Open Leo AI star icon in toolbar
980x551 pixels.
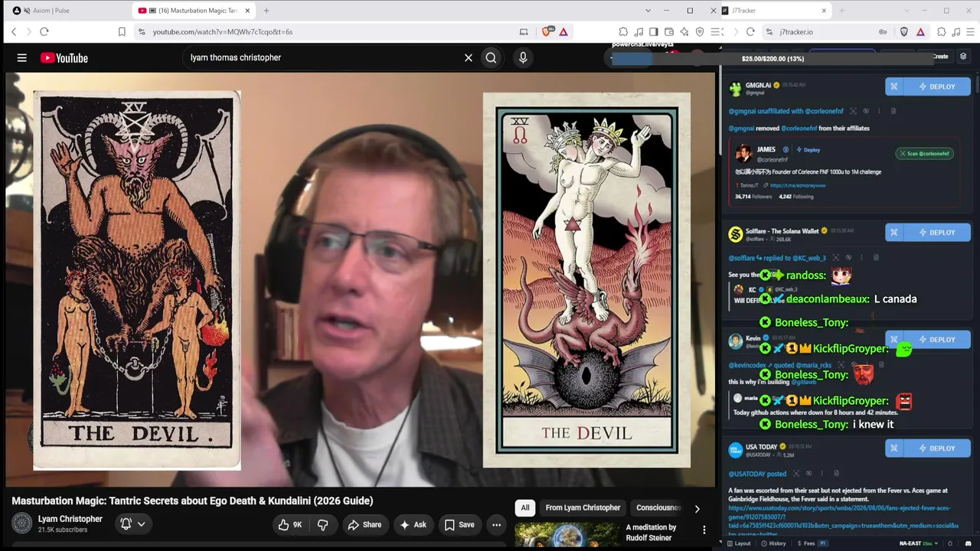[x=684, y=31]
